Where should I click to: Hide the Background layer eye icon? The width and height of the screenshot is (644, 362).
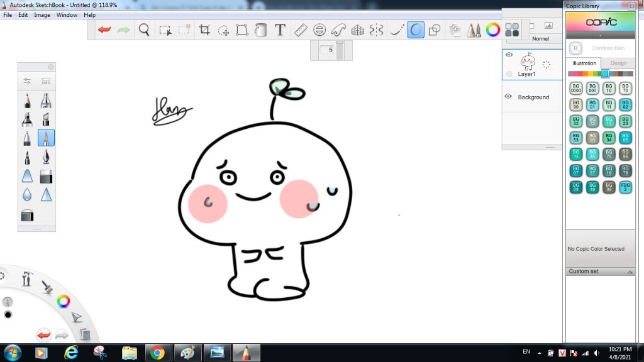(x=508, y=96)
